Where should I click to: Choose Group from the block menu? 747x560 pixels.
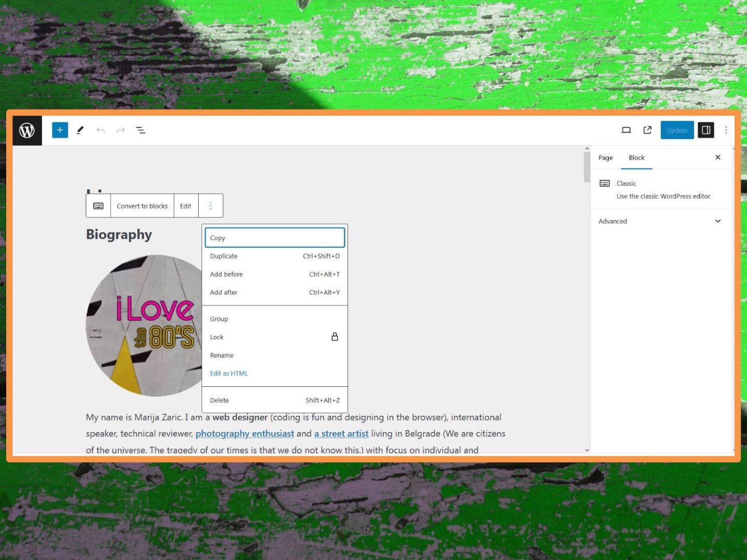coord(274,319)
